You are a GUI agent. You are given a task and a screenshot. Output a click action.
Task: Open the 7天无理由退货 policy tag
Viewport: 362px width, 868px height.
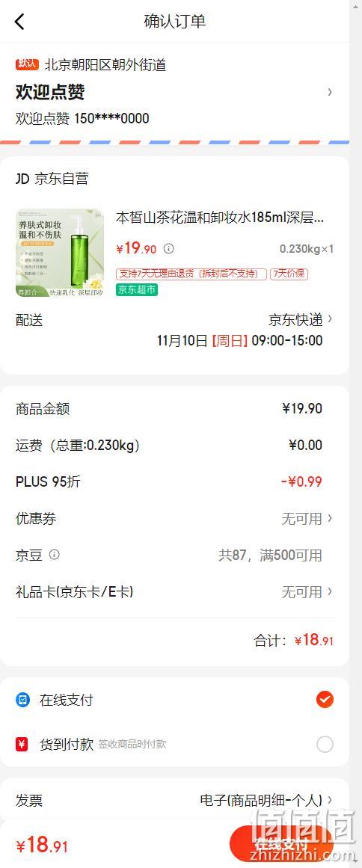(x=191, y=274)
